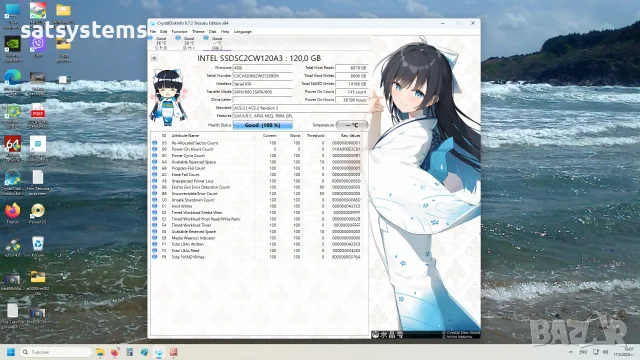Open the Help menu
The height and width of the screenshot is (360, 640).
[x=225, y=31]
